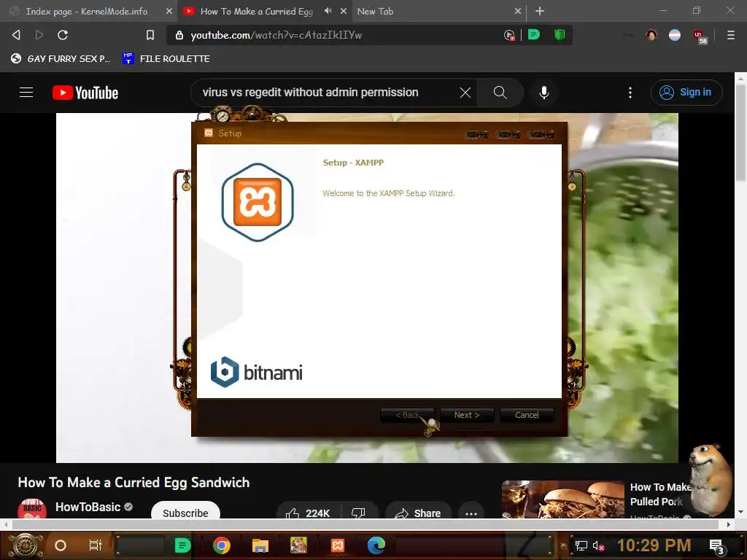The width and height of the screenshot is (747, 560).
Task: Open more actions ellipsis under the video
Action: pyautogui.click(x=471, y=513)
